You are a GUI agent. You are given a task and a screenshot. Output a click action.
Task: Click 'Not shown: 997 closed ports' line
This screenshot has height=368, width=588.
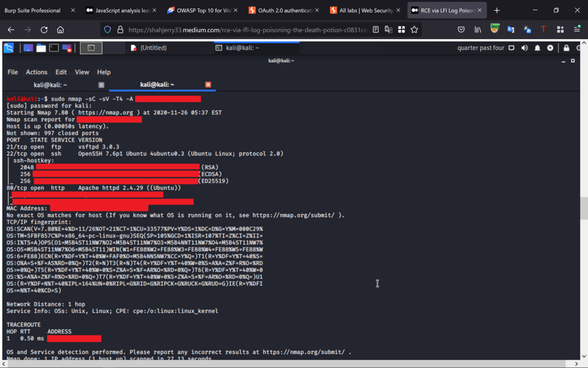coord(52,133)
